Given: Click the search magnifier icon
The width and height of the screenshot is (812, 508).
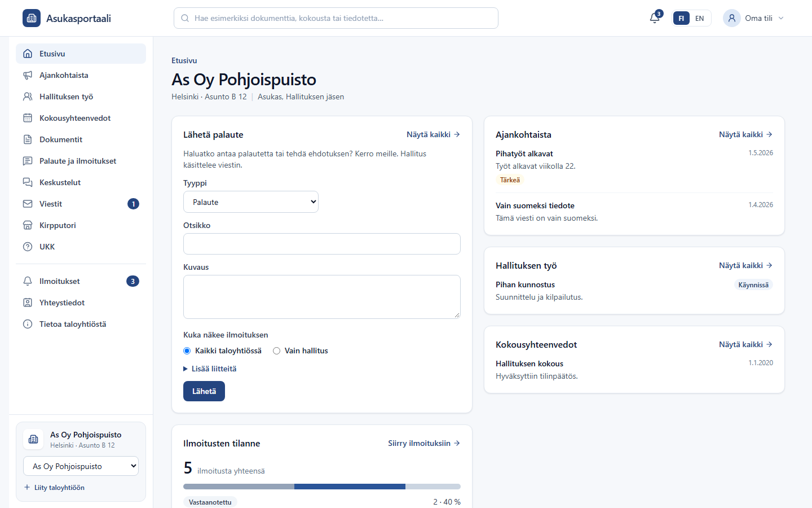Looking at the screenshot, I should 185,18.
